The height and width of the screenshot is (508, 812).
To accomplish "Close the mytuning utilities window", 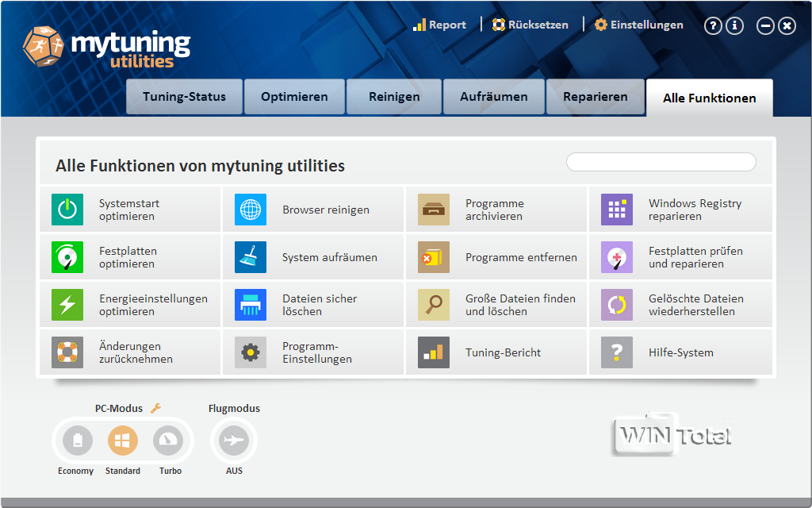I will tap(787, 25).
